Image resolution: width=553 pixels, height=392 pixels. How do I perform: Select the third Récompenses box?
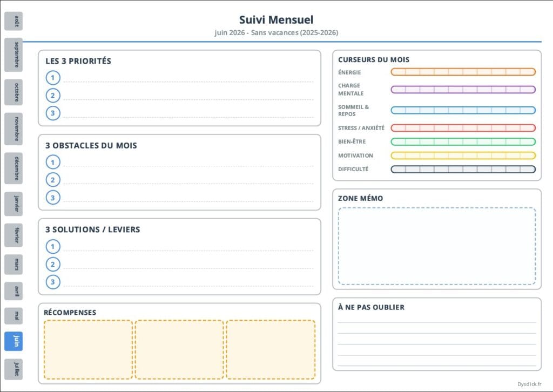coord(271,349)
